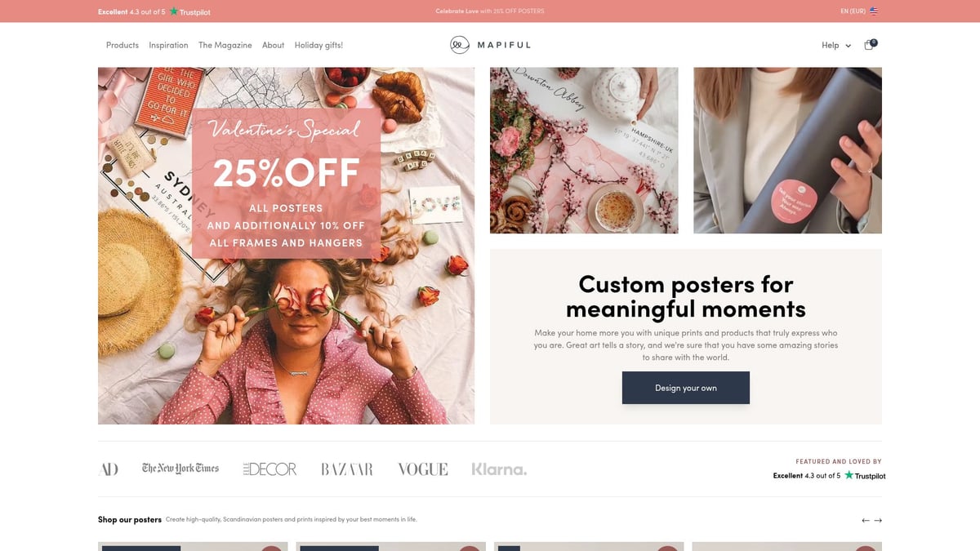Click the Klarna logo
The height and width of the screenshot is (551, 980).
point(499,469)
